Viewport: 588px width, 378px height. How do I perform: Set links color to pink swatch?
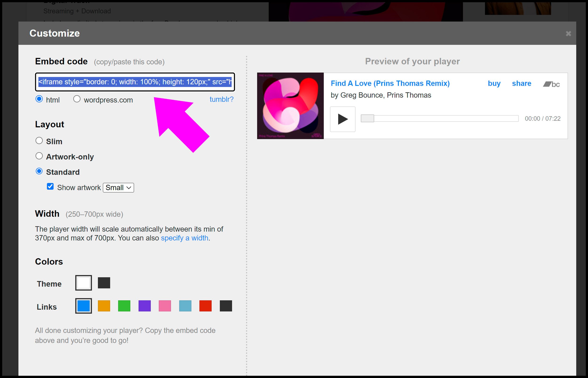(165, 306)
